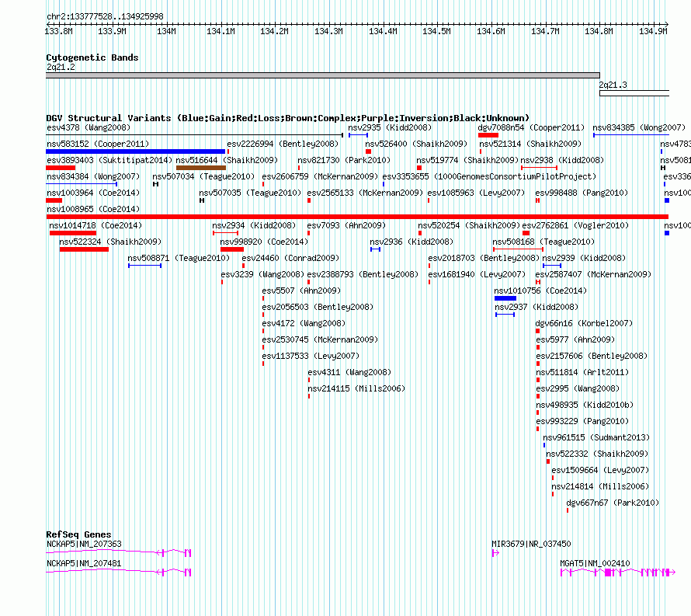Click esv2565133 (McKernan2009) label
691x616 pixels.
365,193
